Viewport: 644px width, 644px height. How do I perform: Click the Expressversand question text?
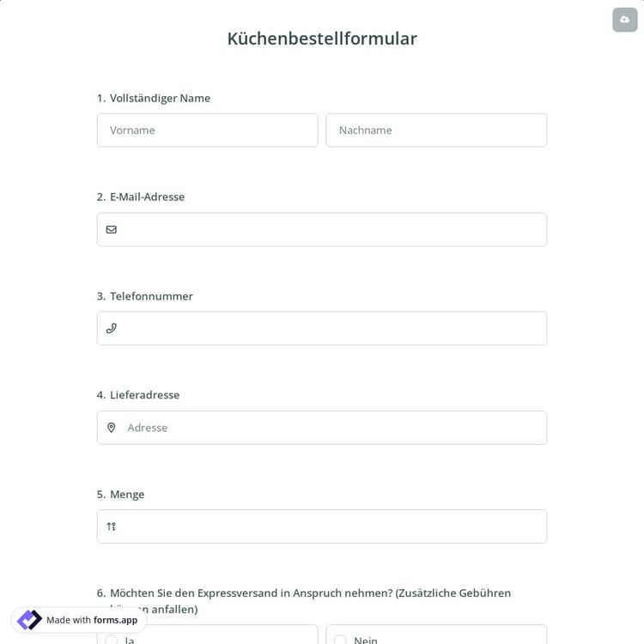309,593
